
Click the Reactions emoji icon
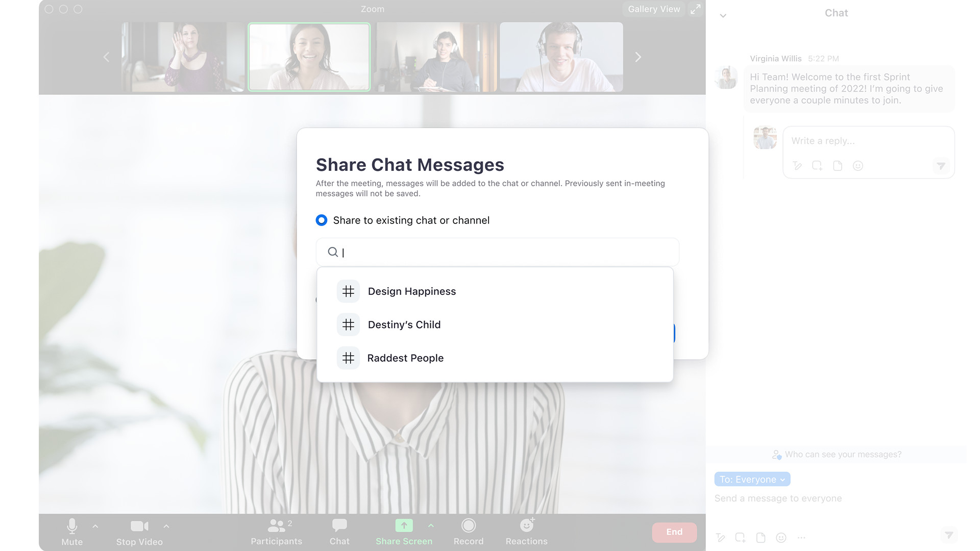(526, 525)
